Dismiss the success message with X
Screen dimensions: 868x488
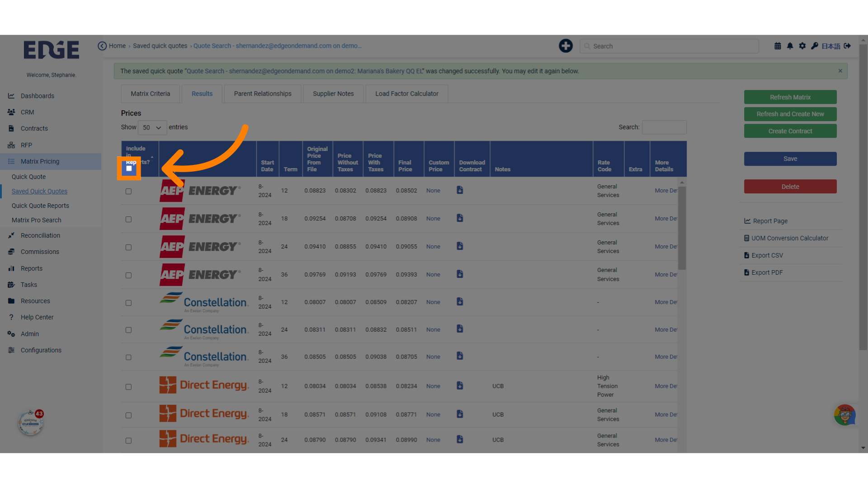pos(840,71)
